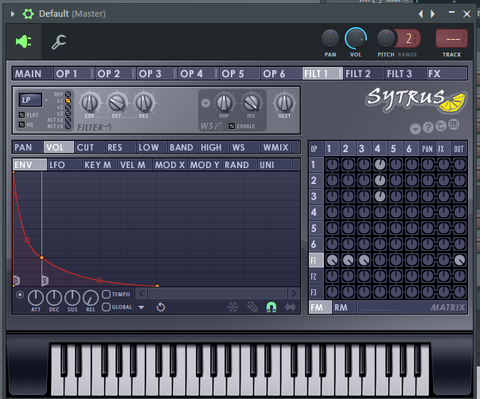The height and width of the screenshot is (399, 480).
Task: Open the wrench settings icon
Action: pyautogui.click(x=59, y=42)
